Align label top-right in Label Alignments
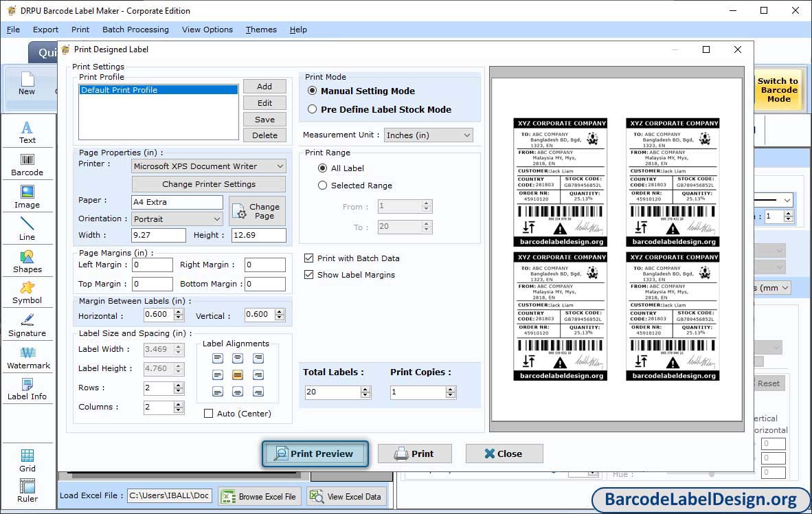The height and width of the screenshot is (514, 812). [258, 358]
